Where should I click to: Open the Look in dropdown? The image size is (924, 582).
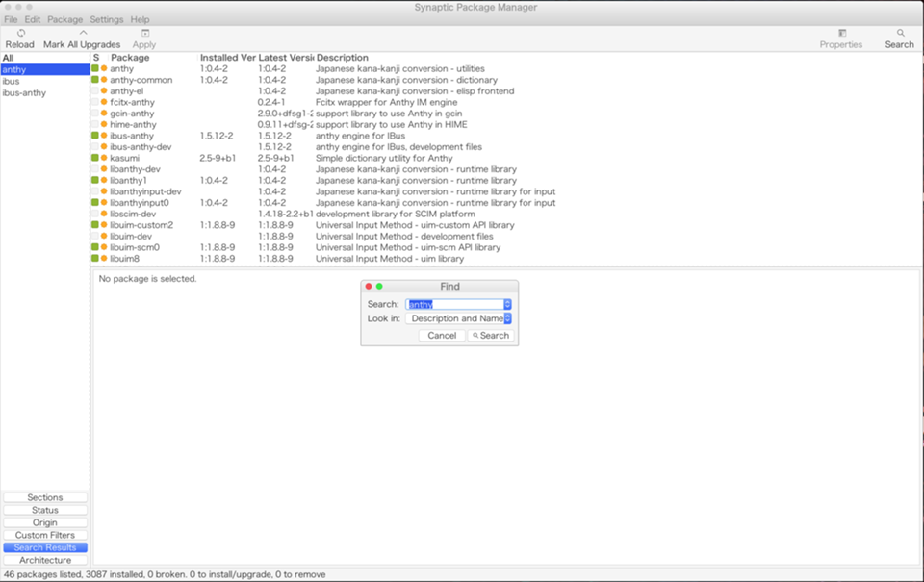[x=507, y=318]
